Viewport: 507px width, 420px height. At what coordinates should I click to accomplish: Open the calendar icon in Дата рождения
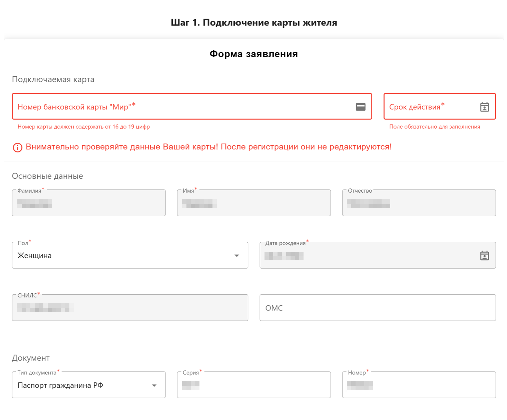(x=484, y=256)
